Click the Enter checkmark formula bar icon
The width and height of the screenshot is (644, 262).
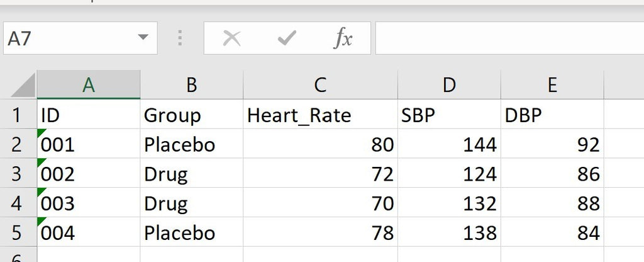[287, 39]
